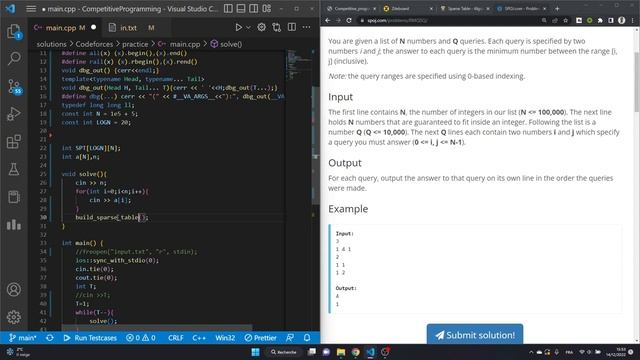Viewport: 640px width, 360px height.
Task: Open the Explorer view in the activity bar
Action: coord(14,31)
